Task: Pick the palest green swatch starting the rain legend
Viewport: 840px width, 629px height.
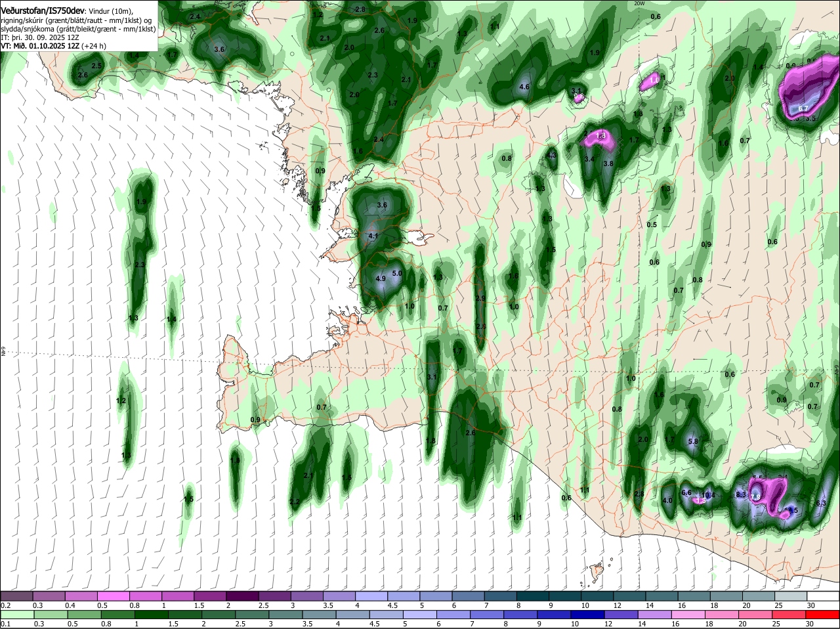Action: tap(17, 615)
